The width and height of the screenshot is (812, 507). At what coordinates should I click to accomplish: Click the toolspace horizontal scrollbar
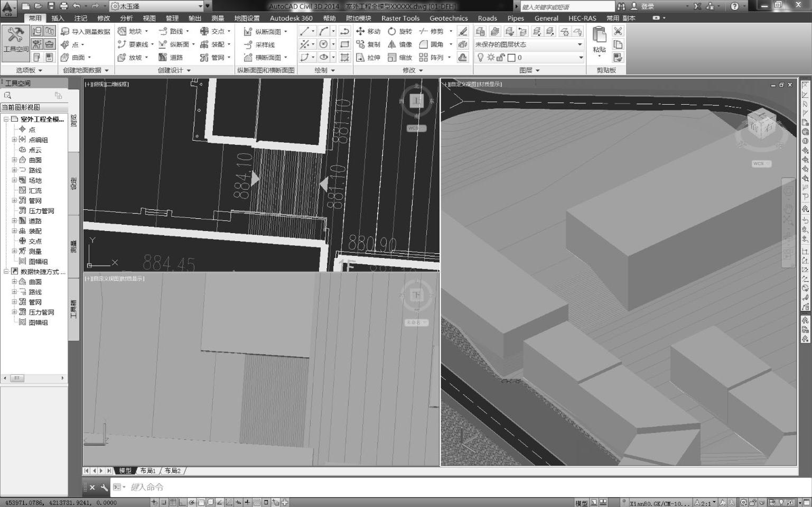34,378
